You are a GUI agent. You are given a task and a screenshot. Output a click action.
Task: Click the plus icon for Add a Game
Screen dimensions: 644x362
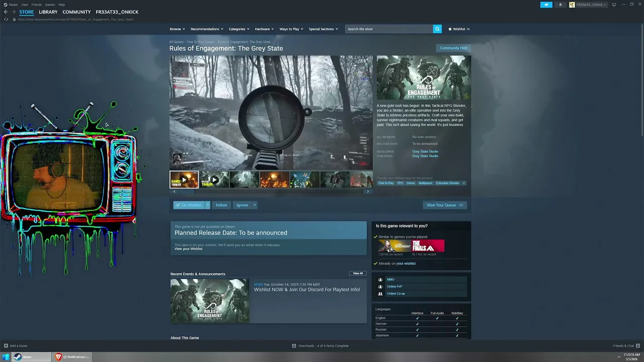[6, 345]
